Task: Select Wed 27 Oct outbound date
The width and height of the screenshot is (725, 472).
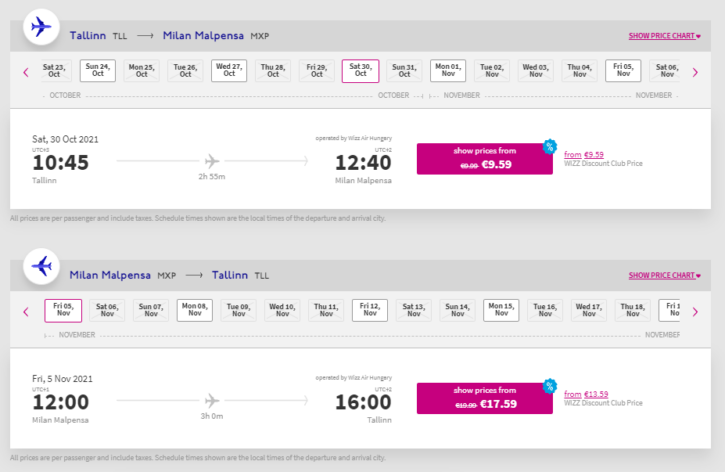Action: coord(228,71)
